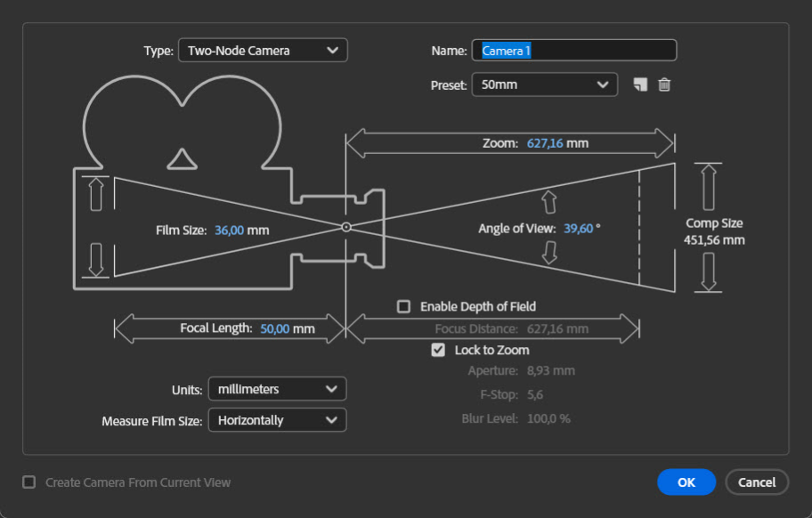Uncheck Lock to Zoom

tap(437, 350)
